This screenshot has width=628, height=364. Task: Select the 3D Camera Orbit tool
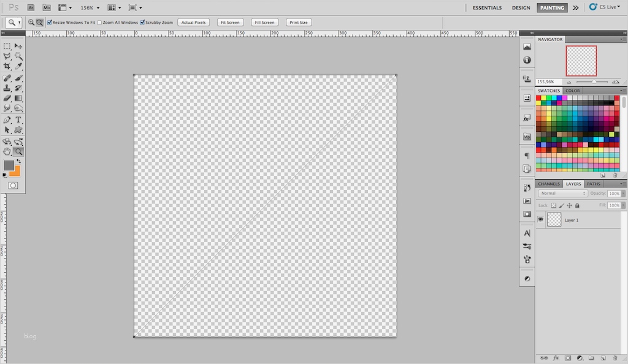(18, 142)
